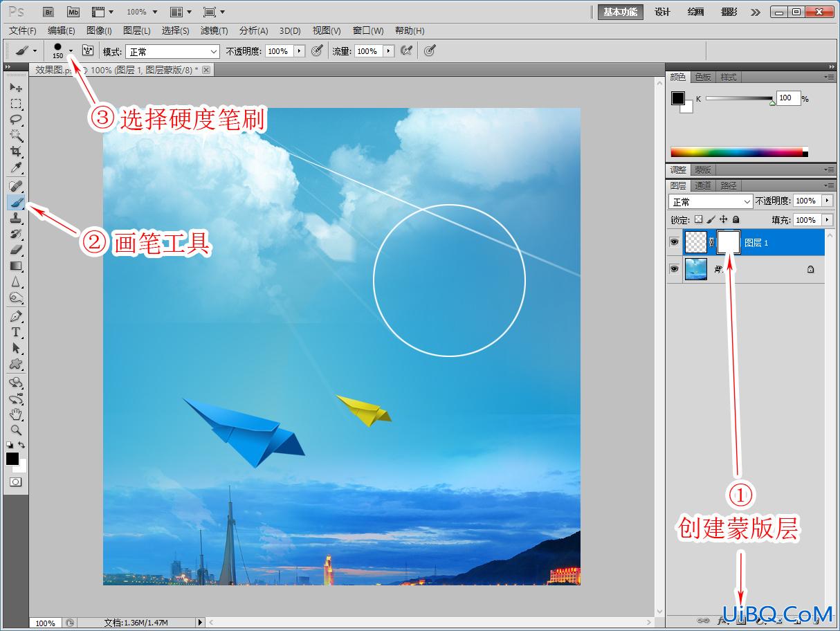Open options bar 不透明度 slider arrow
The image size is (840, 631).
point(299,51)
